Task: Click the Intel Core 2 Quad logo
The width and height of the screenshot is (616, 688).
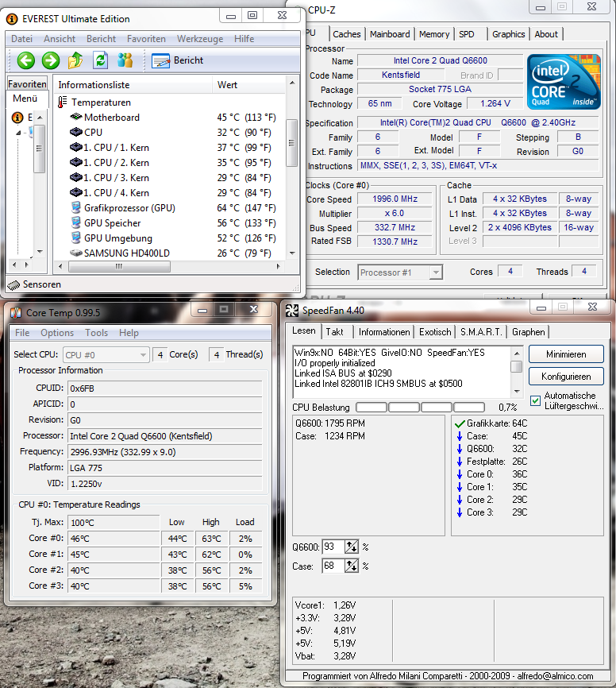Action: tap(564, 82)
